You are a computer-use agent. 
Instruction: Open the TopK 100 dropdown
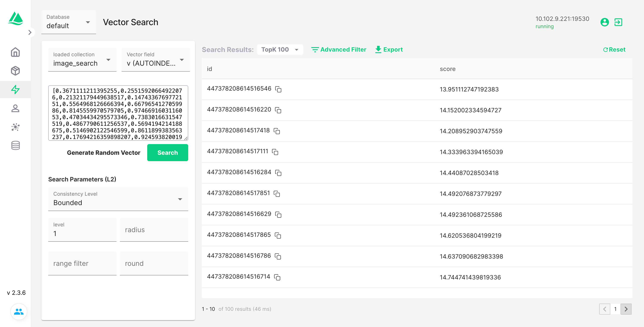pos(280,49)
